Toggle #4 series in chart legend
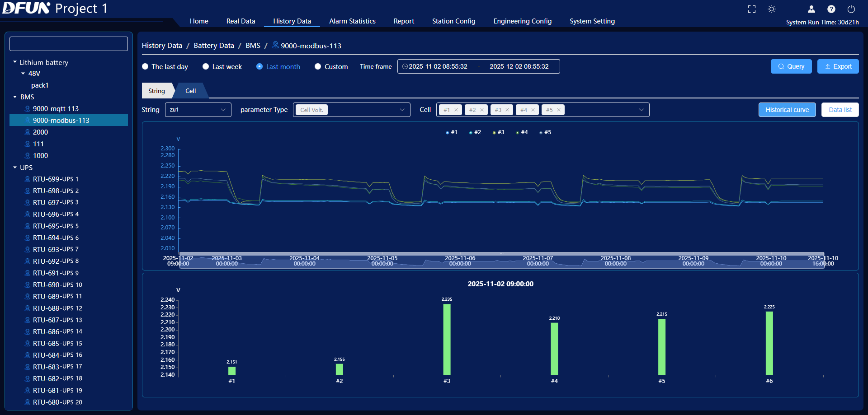This screenshot has width=868, height=415. point(522,132)
